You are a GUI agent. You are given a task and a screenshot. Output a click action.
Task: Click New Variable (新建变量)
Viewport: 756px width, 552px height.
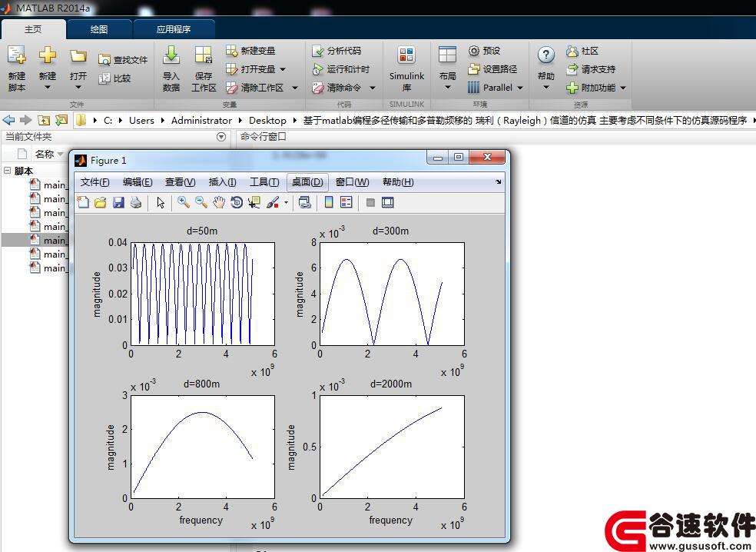click(x=250, y=51)
